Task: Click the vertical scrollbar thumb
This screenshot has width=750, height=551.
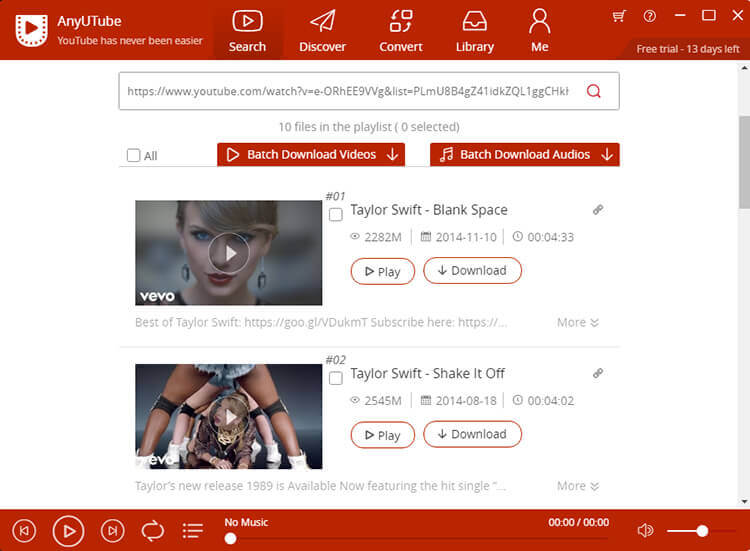Action: (x=744, y=162)
